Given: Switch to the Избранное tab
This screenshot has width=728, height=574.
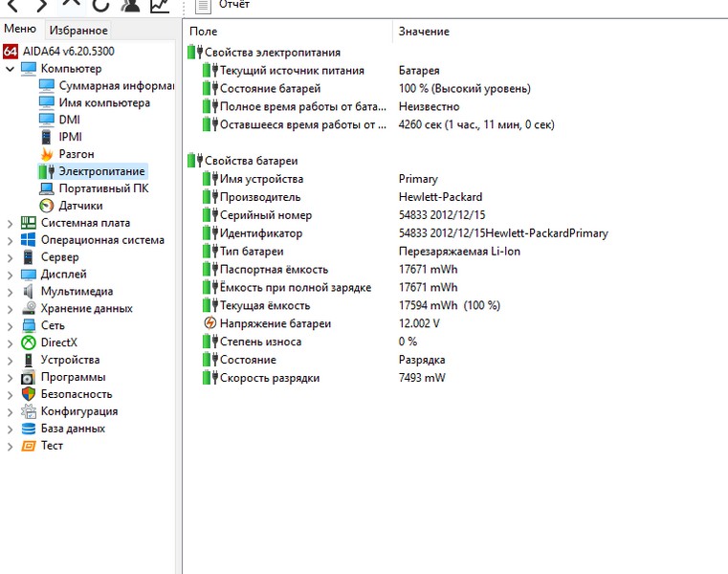Looking at the screenshot, I should tap(78, 31).
